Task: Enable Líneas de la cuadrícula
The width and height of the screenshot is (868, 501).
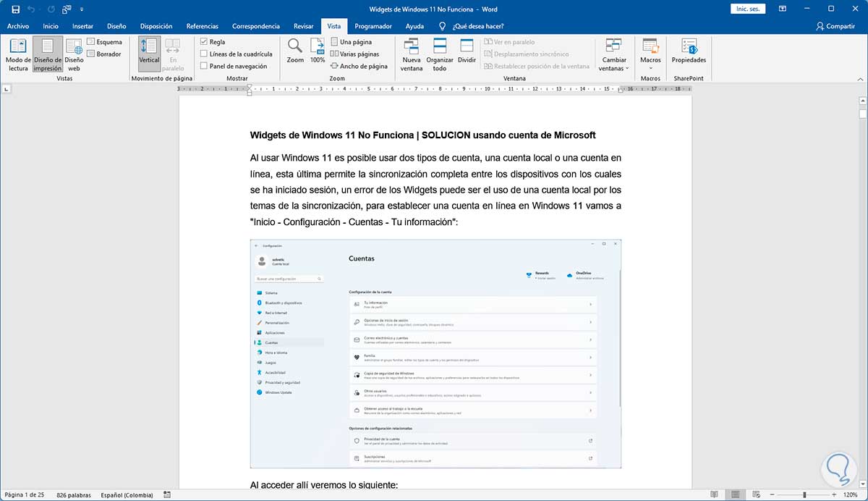Action: tap(237, 54)
